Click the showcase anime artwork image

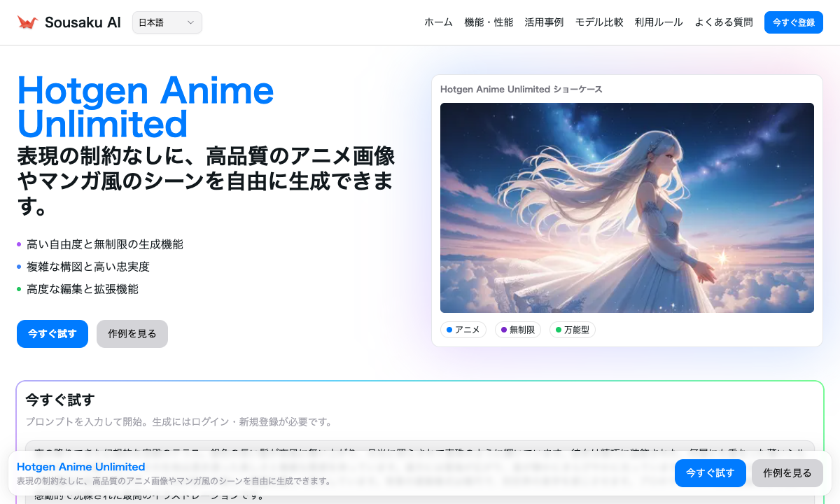pyautogui.click(x=627, y=207)
